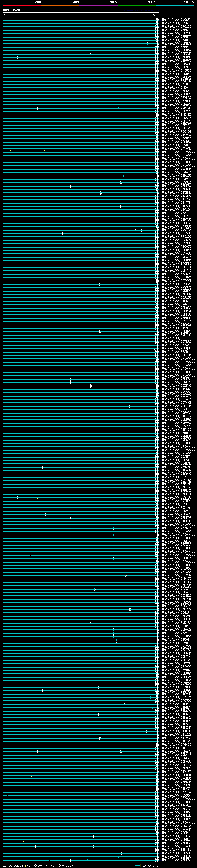This screenshot has height=868, width=197.
Task: Open hit UniRef100_Q75CI1
Action: pos(176,30)
